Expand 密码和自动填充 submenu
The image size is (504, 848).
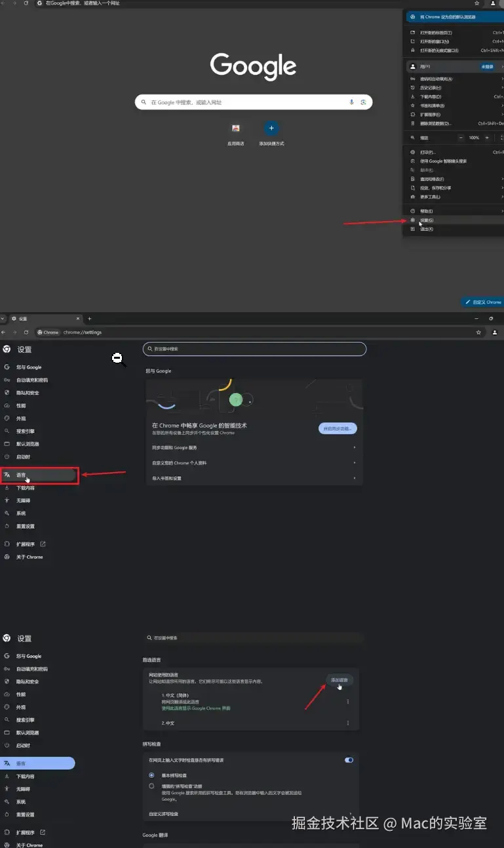455,79
